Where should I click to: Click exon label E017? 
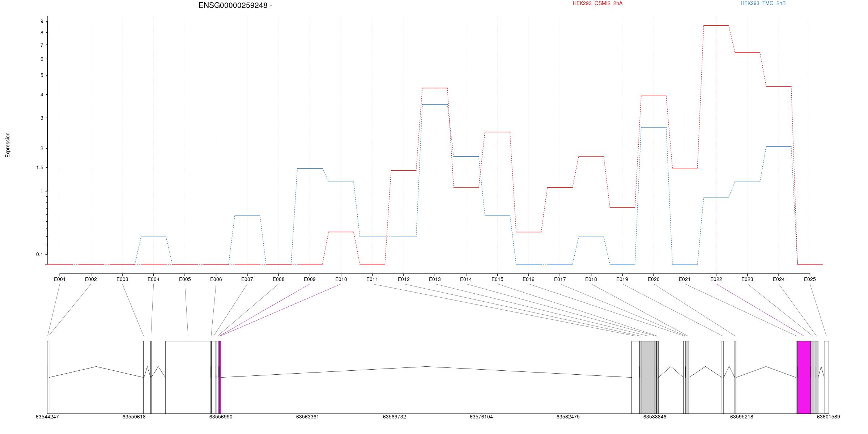[x=560, y=279]
